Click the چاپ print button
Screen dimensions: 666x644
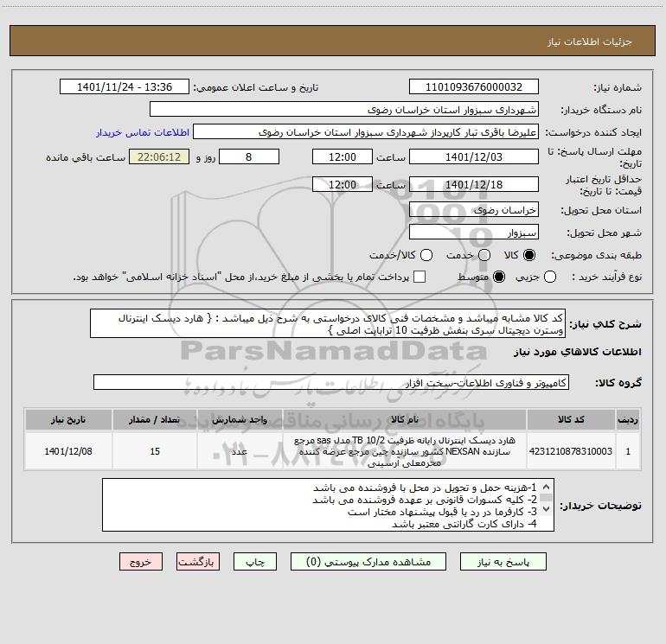click(255, 562)
